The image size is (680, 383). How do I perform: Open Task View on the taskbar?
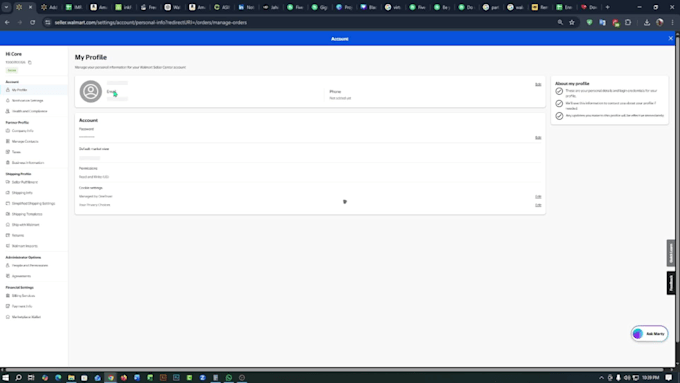pos(31,378)
